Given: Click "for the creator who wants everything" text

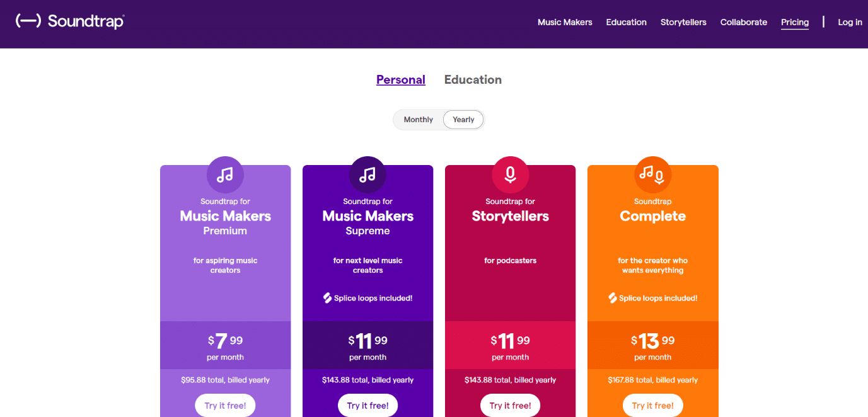Looking at the screenshot, I should [x=652, y=265].
